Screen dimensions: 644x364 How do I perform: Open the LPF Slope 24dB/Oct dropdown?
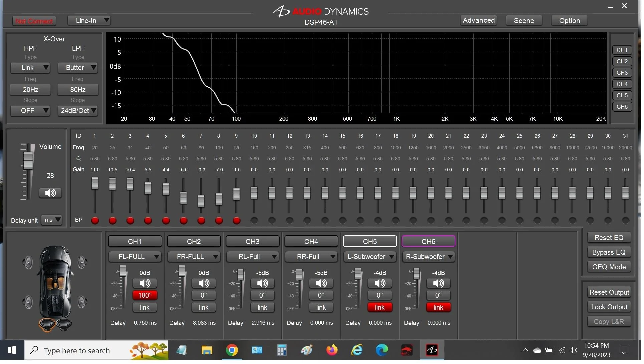[x=78, y=111]
